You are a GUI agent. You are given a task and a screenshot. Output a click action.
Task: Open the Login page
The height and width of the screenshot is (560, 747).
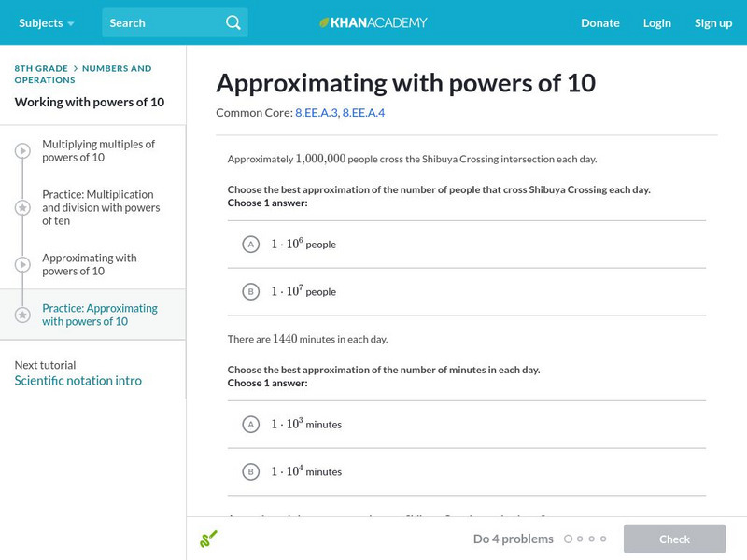point(656,22)
